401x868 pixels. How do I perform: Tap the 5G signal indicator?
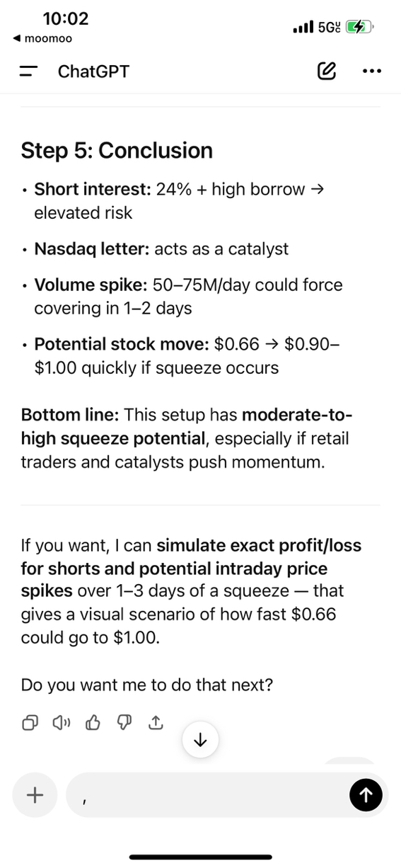(329, 27)
